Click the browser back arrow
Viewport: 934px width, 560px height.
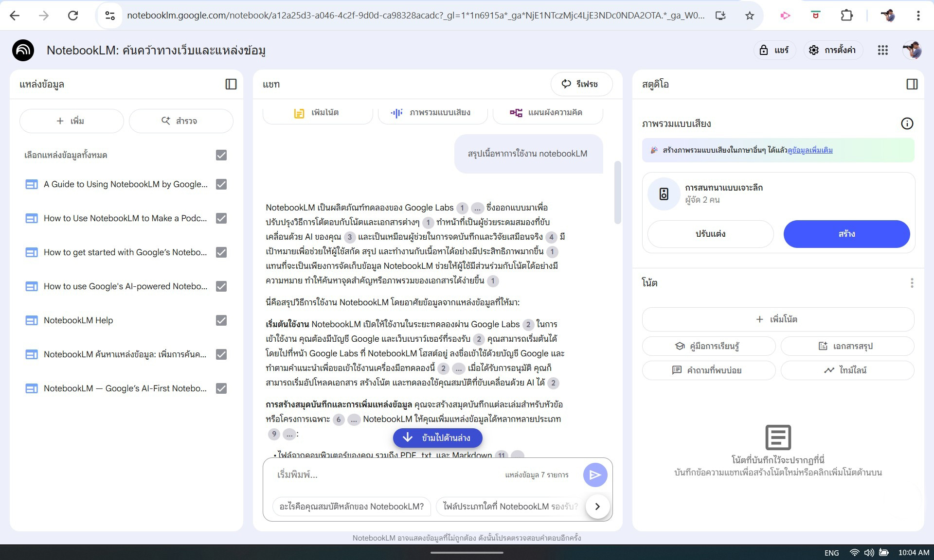point(15,16)
